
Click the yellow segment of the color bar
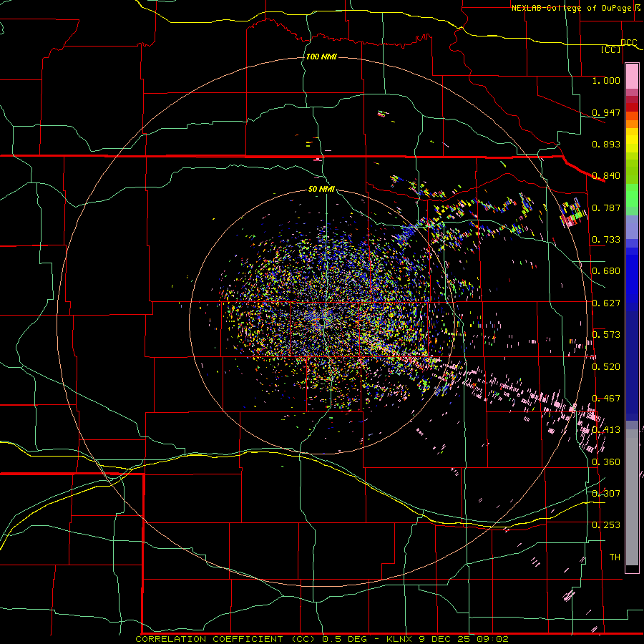(632, 140)
